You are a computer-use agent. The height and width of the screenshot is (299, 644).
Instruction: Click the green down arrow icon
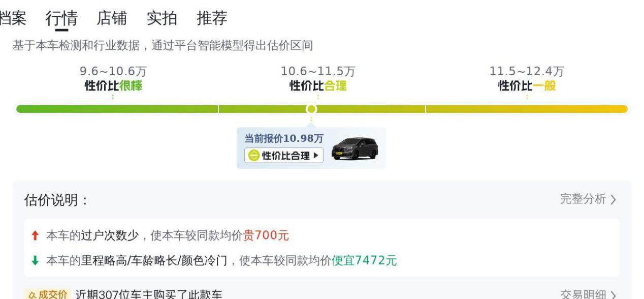[x=35, y=261]
